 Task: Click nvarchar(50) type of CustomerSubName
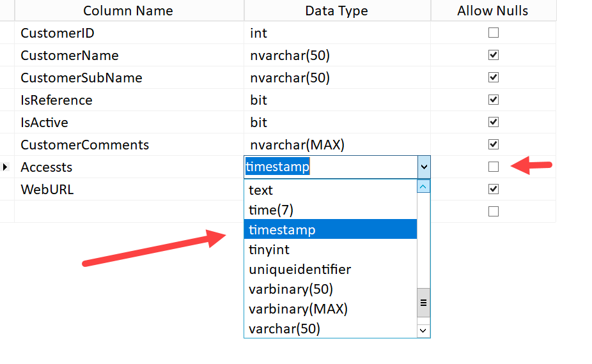coord(337,77)
